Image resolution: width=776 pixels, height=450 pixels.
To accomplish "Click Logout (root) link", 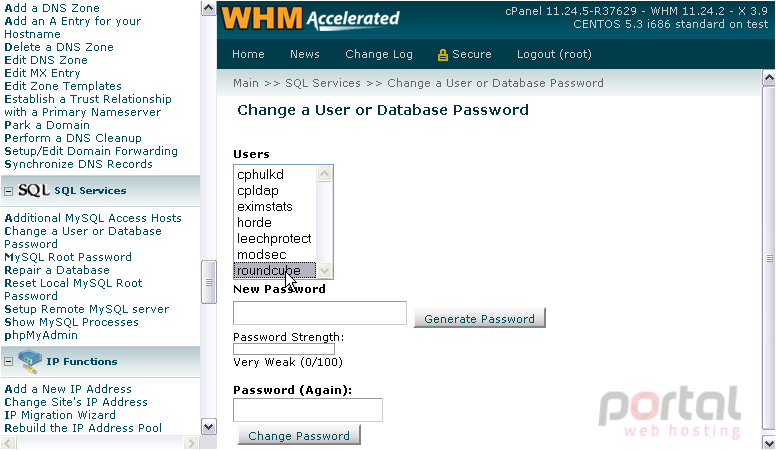I will [x=554, y=54].
